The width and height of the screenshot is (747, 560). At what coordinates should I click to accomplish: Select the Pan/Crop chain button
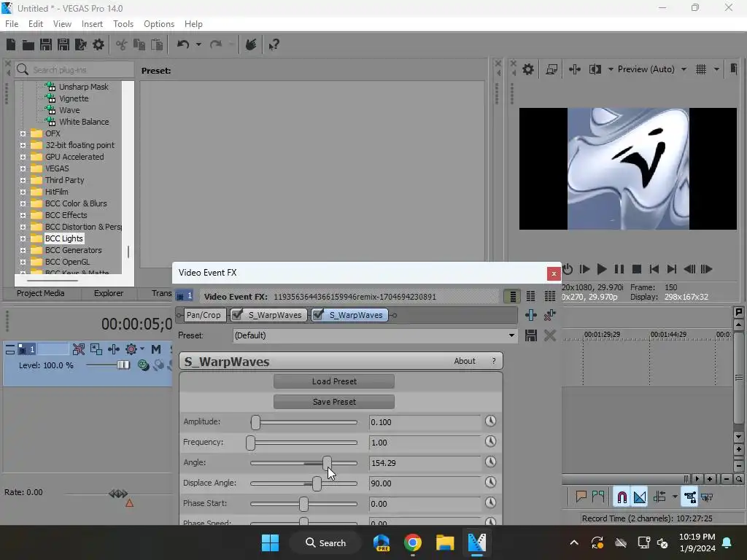tap(204, 315)
